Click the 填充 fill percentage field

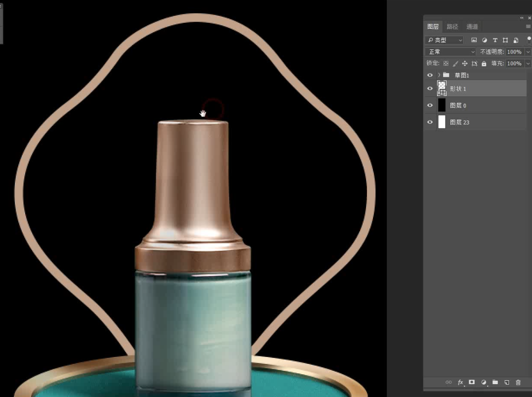click(514, 64)
